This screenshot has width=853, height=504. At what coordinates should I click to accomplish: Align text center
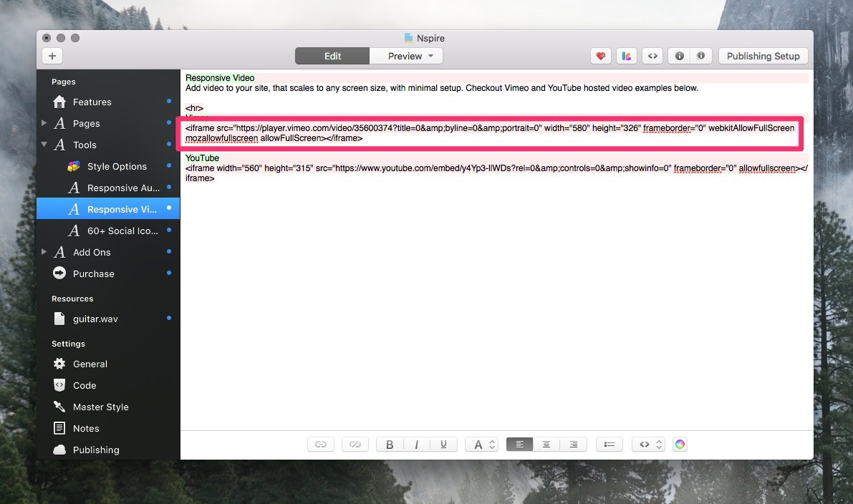(546, 445)
